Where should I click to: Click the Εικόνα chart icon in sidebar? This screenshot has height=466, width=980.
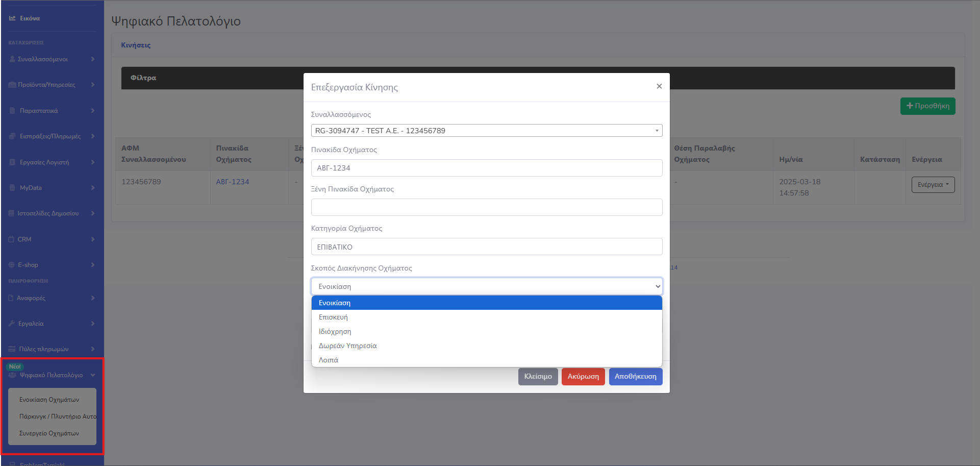pyautogui.click(x=12, y=18)
